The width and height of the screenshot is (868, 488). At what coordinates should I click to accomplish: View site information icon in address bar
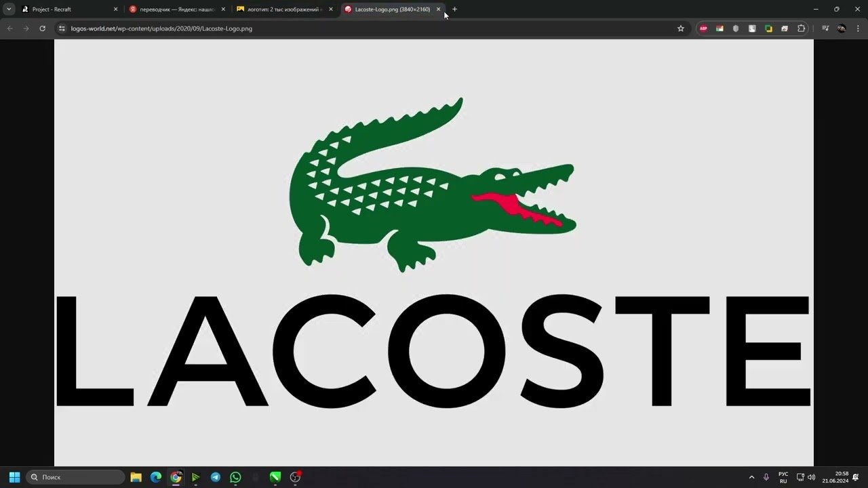coord(62,28)
